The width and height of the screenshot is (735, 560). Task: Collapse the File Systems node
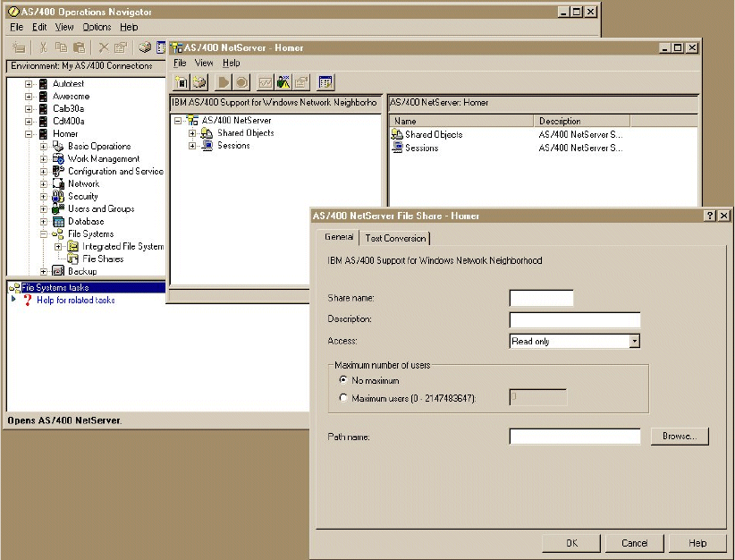(x=43, y=234)
